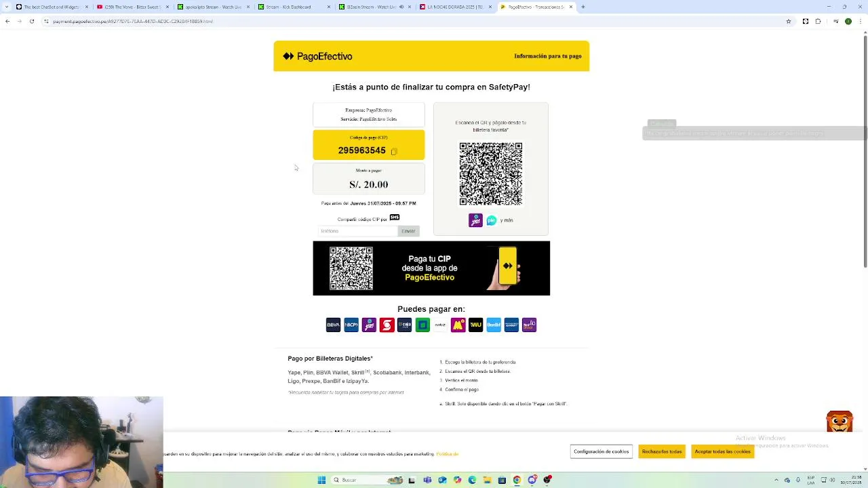Click the Yape payment icon in bank row
This screenshot has width=868, height=488.
(x=369, y=325)
